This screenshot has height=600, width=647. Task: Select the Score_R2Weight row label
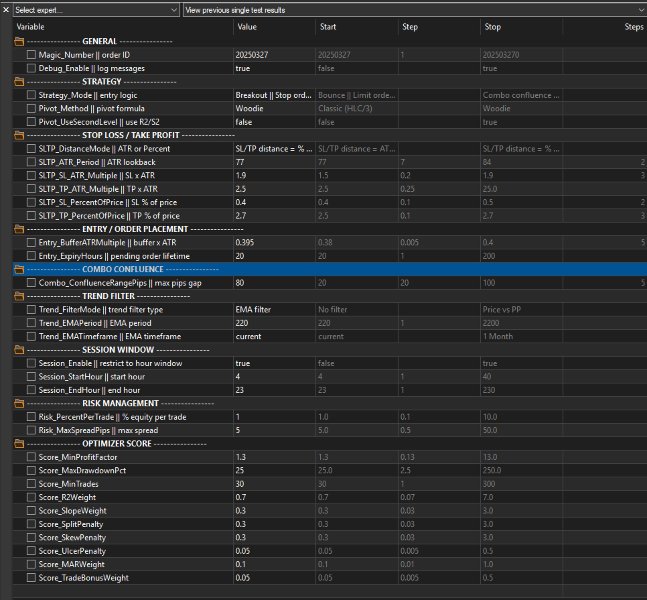pos(67,497)
